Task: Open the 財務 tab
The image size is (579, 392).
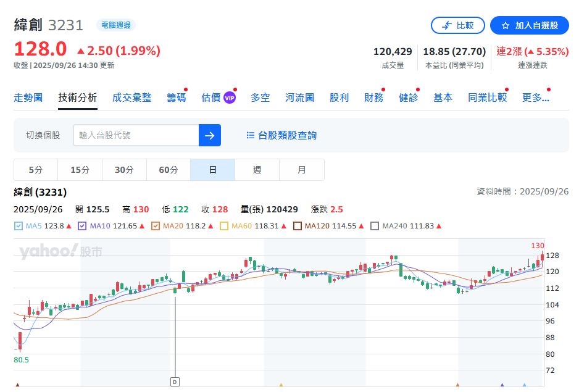Action: coord(373,97)
